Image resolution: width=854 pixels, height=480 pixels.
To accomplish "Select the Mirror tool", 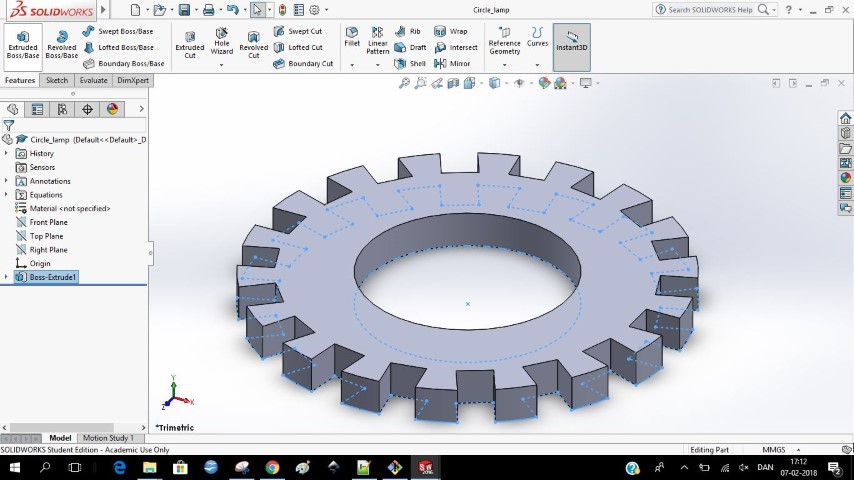I will tap(452, 63).
